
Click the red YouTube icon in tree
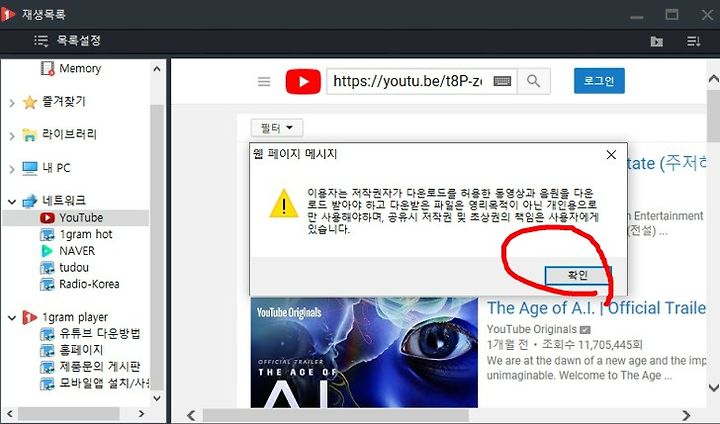pos(47,218)
